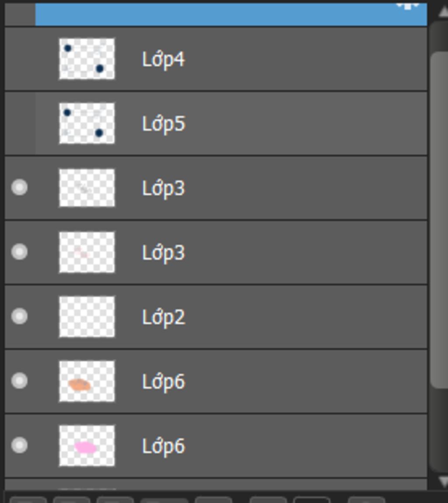Viewport: 448px width, 503px height.
Task: Hide the lower Lớp3 layer with pink sketch
Action: 19,252
